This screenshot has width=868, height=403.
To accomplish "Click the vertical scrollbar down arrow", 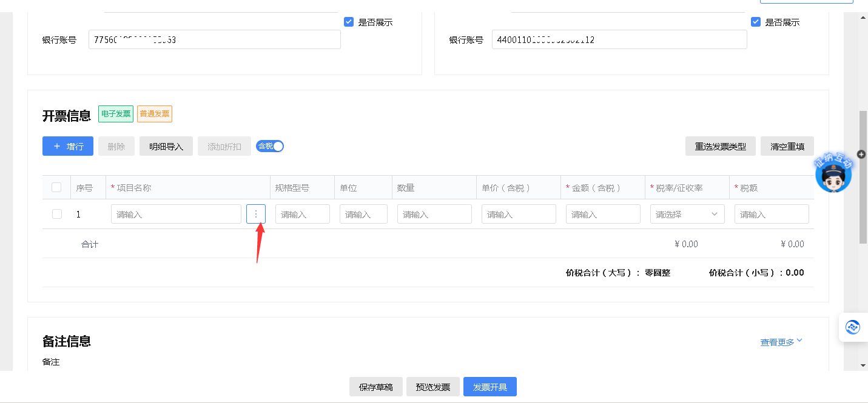I will click(x=863, y=365).
